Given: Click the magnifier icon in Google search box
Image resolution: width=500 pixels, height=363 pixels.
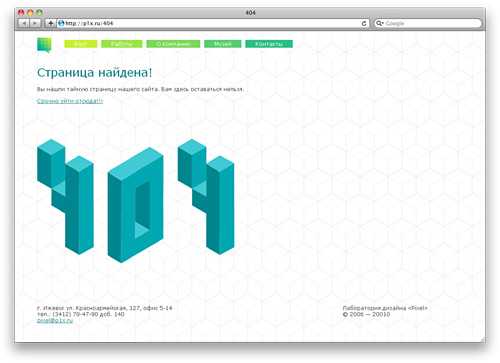Looking at the screenshot, I should click(379, 23).
